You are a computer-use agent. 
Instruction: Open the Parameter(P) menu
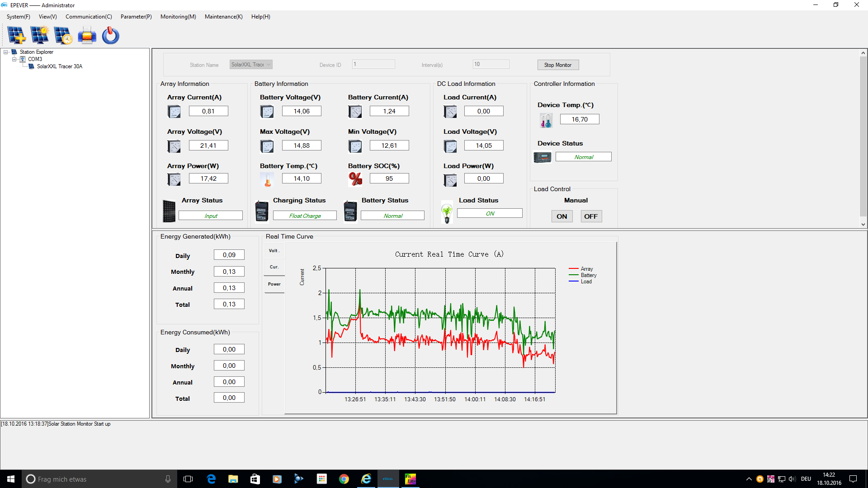136,17
